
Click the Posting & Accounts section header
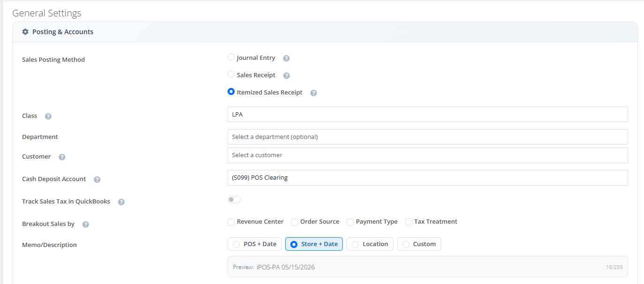pyautogui.click(x=325, y=32)
